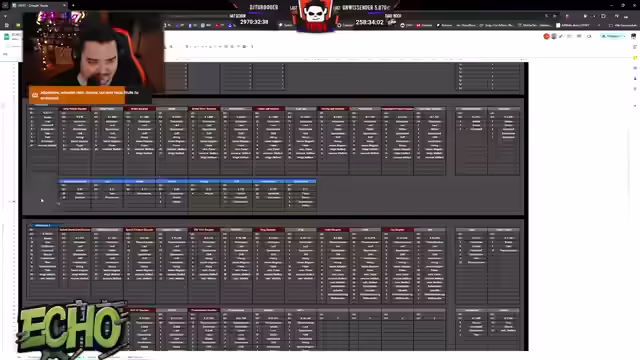Close the ECHO Google Sheets browser tab

point(64,5)
